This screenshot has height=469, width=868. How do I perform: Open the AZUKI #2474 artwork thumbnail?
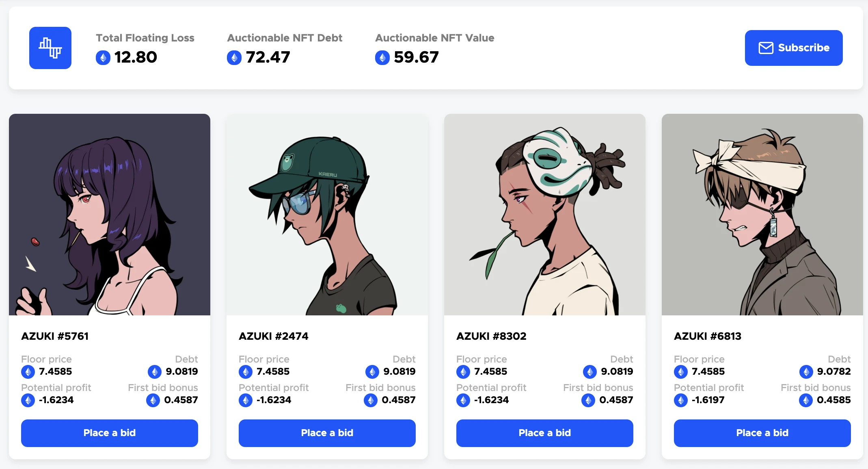coord(327,215)
